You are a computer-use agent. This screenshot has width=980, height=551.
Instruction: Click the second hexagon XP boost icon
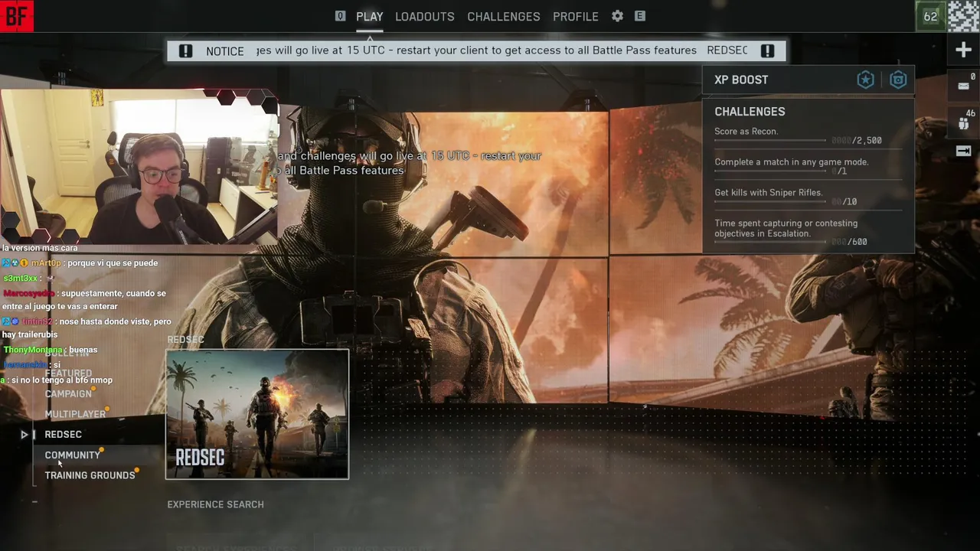(x=898, y=80)
